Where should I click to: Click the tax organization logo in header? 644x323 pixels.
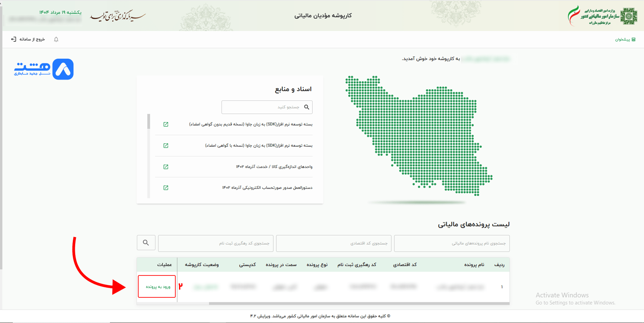(x=602, y=16)
